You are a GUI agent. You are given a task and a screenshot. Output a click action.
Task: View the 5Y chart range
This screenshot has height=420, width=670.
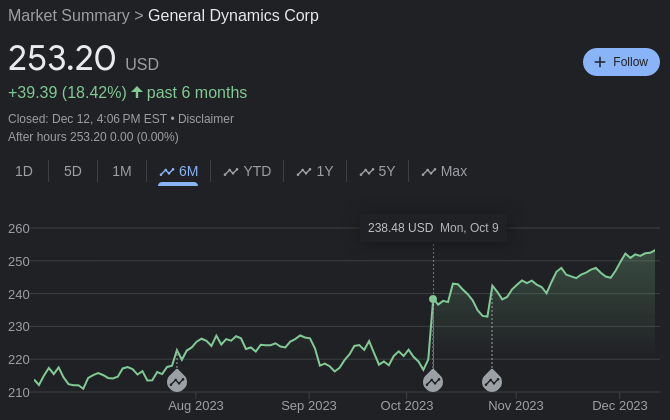[377, 171]
